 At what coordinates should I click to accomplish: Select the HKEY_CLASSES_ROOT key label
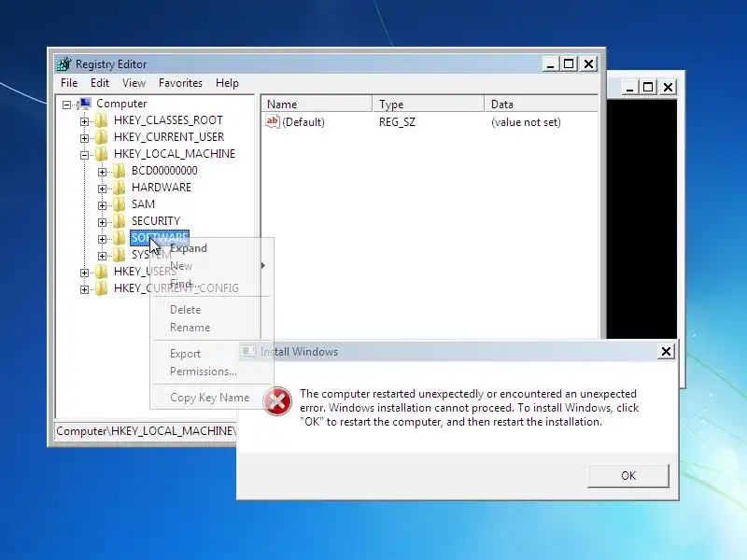[x=168, y=120]
